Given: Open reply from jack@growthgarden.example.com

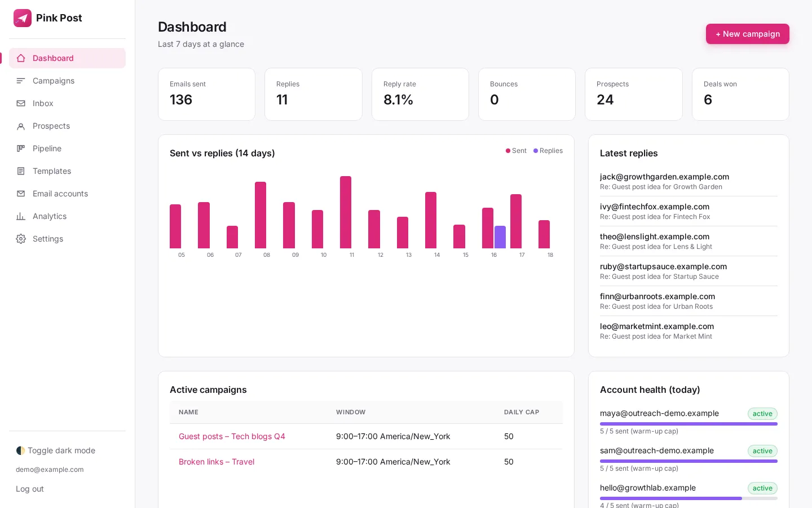Looking at the screenshot, I should coord(689,181).
